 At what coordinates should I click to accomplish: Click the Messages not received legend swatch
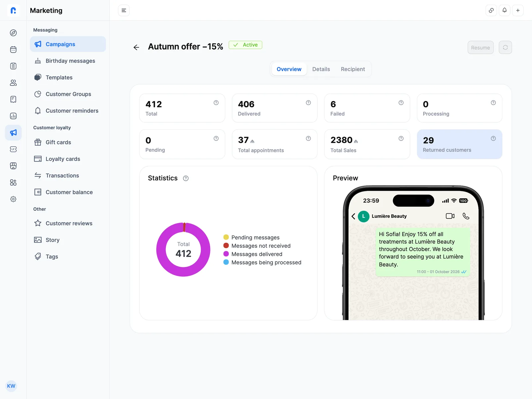click(226, 245)
